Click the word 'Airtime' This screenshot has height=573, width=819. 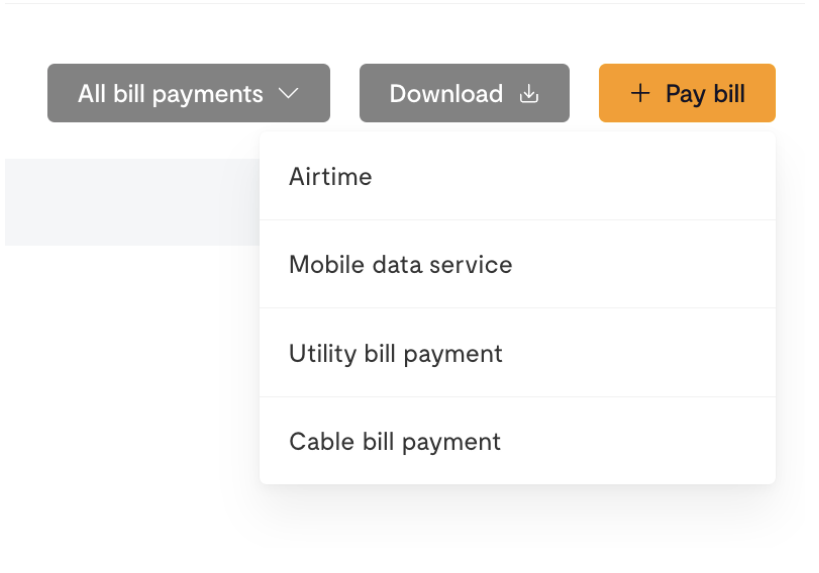[330, 177]
